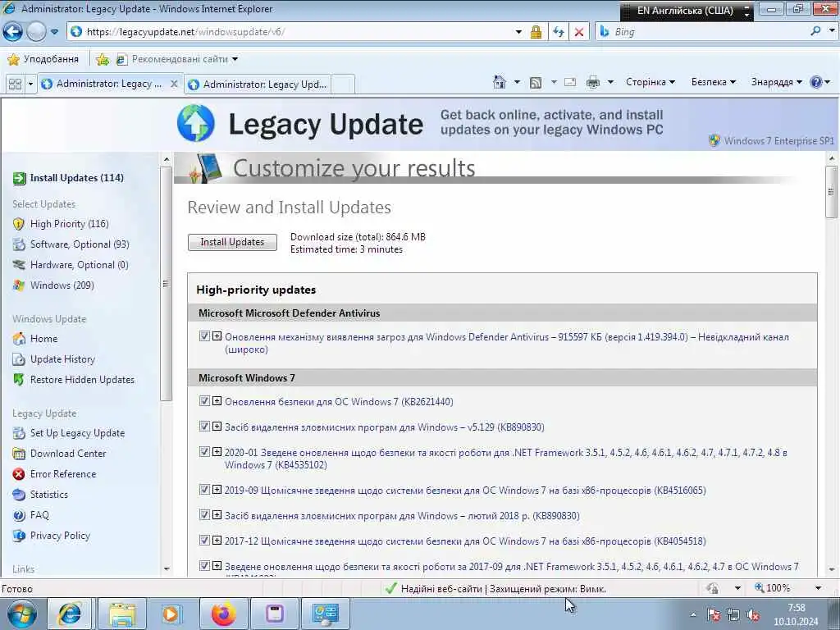The height and width of the screenshot is (630, 840).
Task: Uncheck the v5.129 KB890830 checkbox
Action: click(204, 427)
